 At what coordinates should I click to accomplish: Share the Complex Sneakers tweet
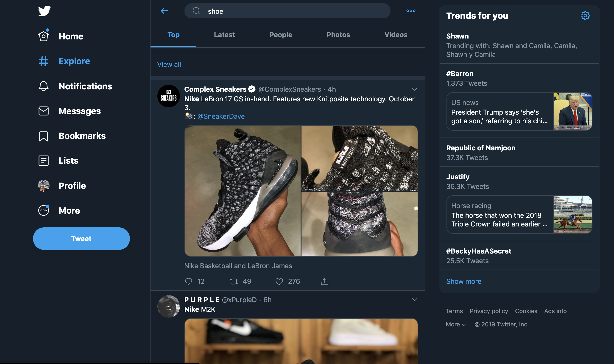[324, 281]
